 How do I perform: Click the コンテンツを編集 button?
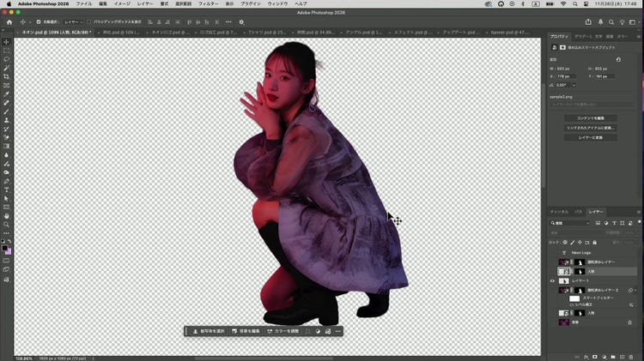point(590,117)
